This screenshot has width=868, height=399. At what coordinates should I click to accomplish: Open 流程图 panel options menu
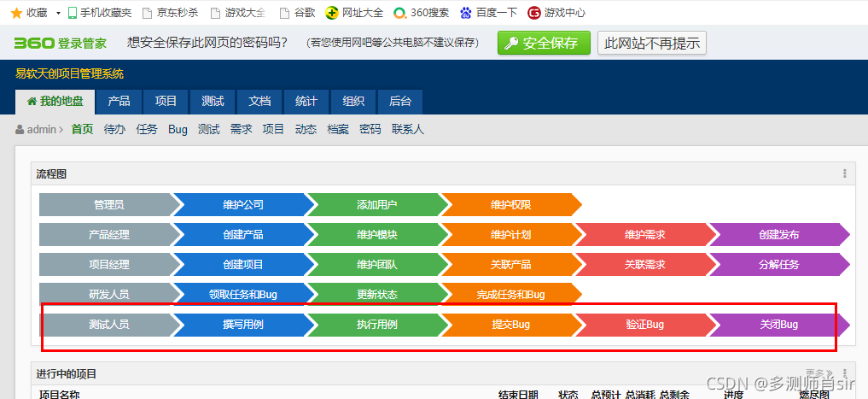tap(845, 173)
